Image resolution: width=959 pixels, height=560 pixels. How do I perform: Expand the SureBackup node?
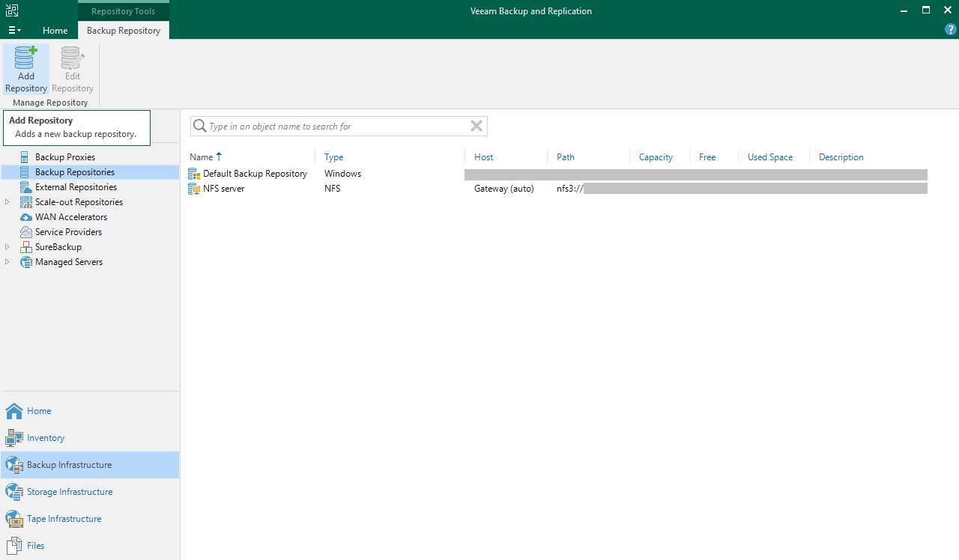pyautogui.click(x=7, y=246)
